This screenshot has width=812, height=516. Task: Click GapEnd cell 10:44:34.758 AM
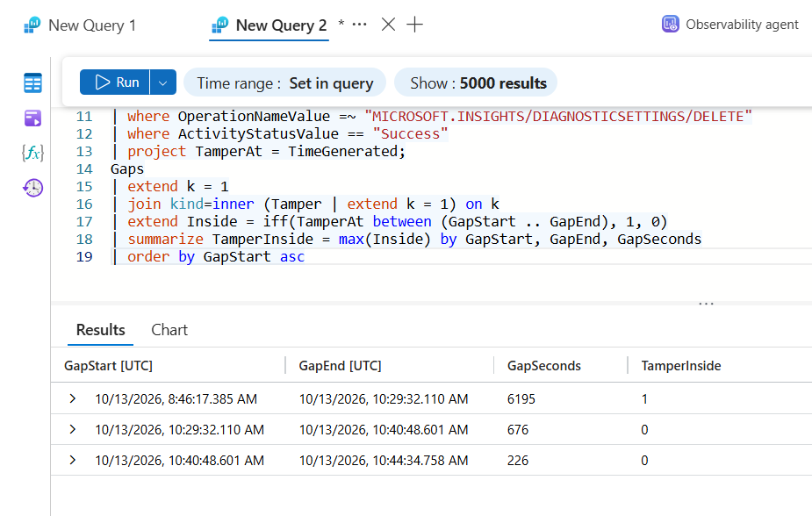(x=384, y=460)
